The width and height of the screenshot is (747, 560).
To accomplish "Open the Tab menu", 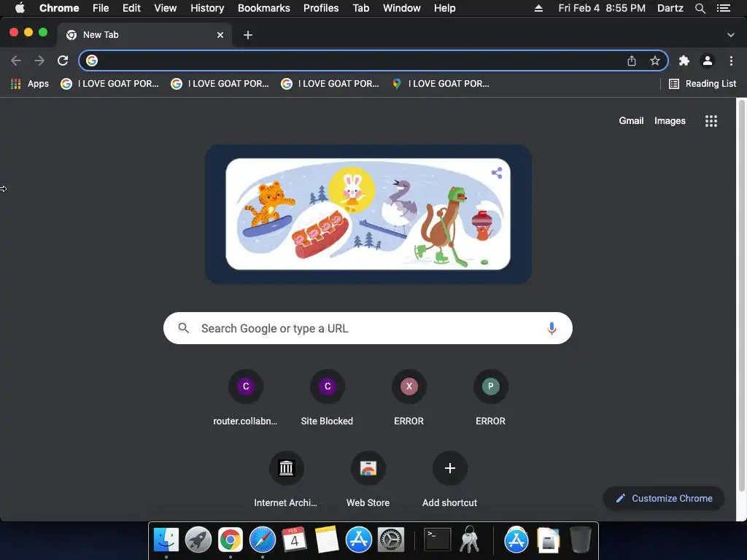I will (x=360, y=8).
